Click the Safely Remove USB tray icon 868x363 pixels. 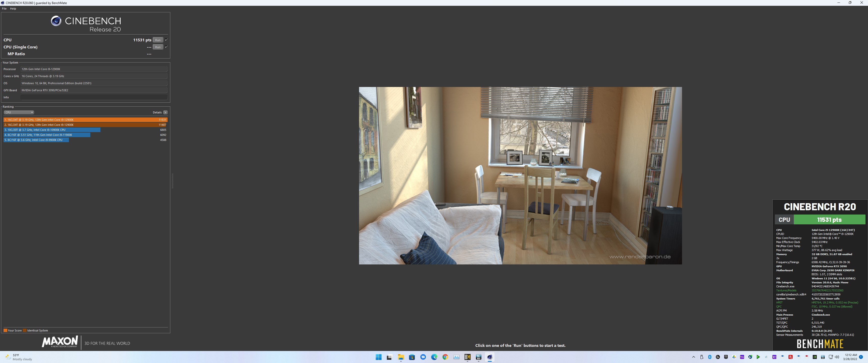click(x=702, y=357)
